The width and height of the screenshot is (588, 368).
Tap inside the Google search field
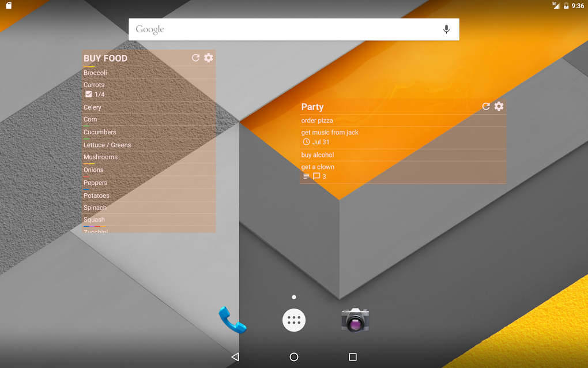259,29
